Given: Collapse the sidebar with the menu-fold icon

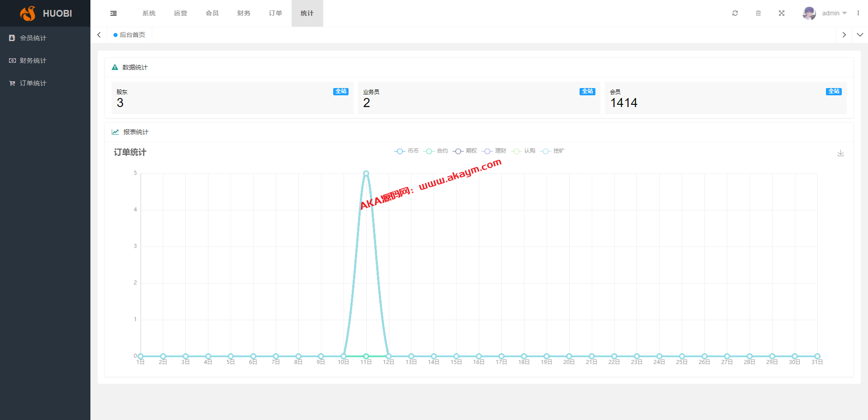Looking at the screenshot, I should [113, 14].
